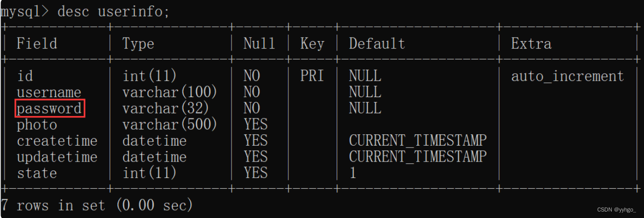Click the CSDN @yyhgo_ watermark
The image size is (644, 218).
click(616, 210)
